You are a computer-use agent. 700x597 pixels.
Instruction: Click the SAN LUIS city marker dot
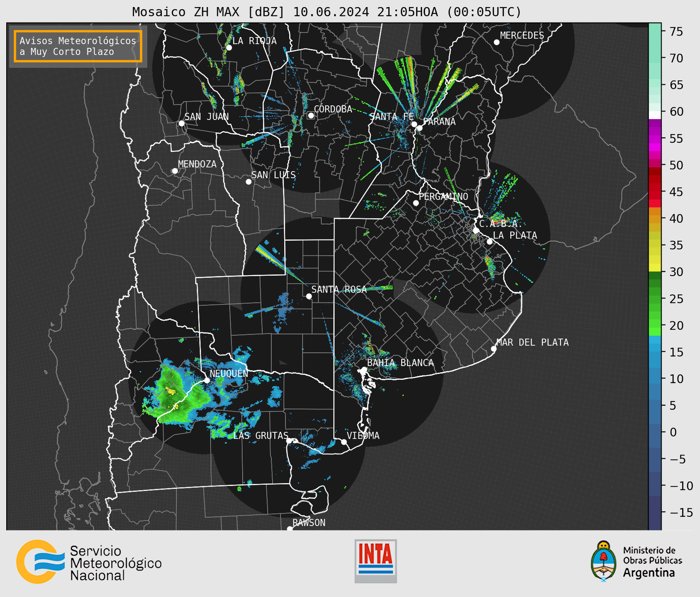click(x=249, y=182)
